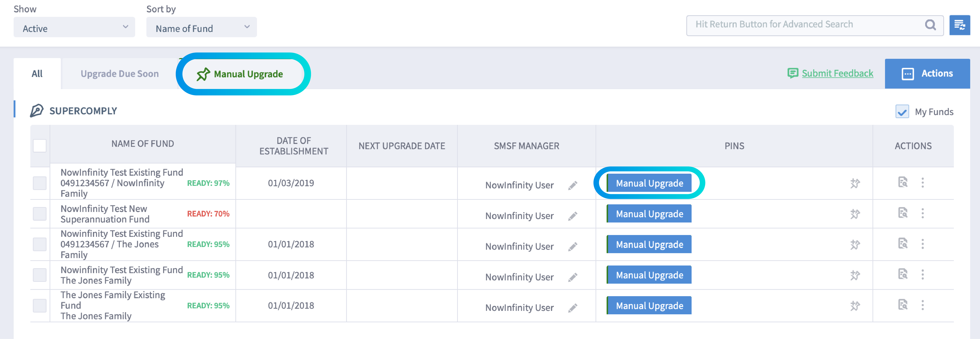The height and width of the screenshot is (339, 980).
Task: Open the document preview icon on the last fund row
Action: click(903, 305)
